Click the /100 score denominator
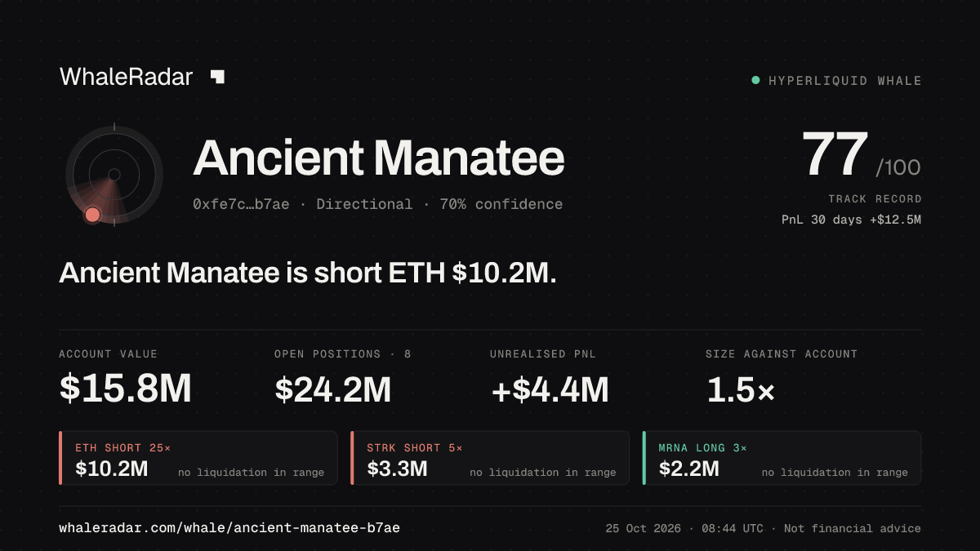This screenshot has width=980, height=551. click(x=898, y=168)
